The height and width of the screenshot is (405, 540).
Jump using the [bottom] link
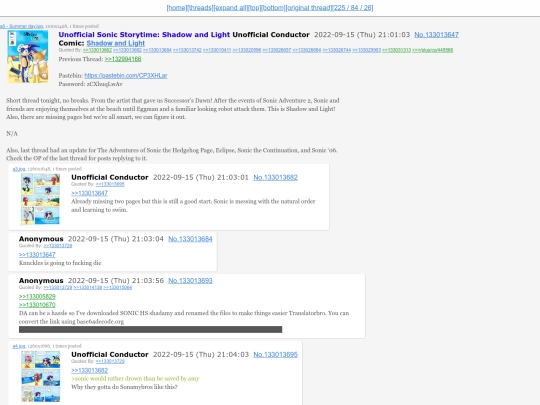tap(273, 8)
